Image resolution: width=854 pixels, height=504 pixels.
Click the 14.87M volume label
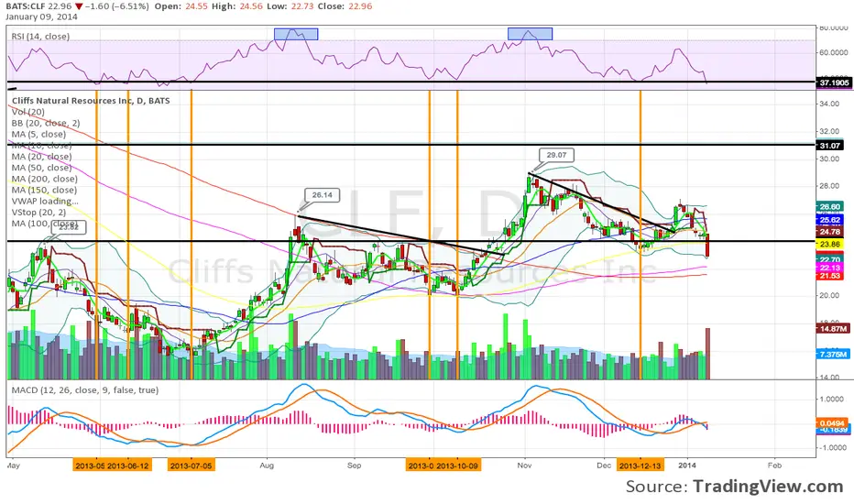pos(833,329)
